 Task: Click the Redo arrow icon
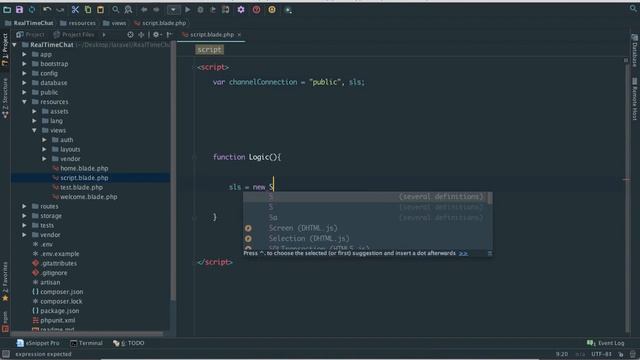click(x=60, y=9)
